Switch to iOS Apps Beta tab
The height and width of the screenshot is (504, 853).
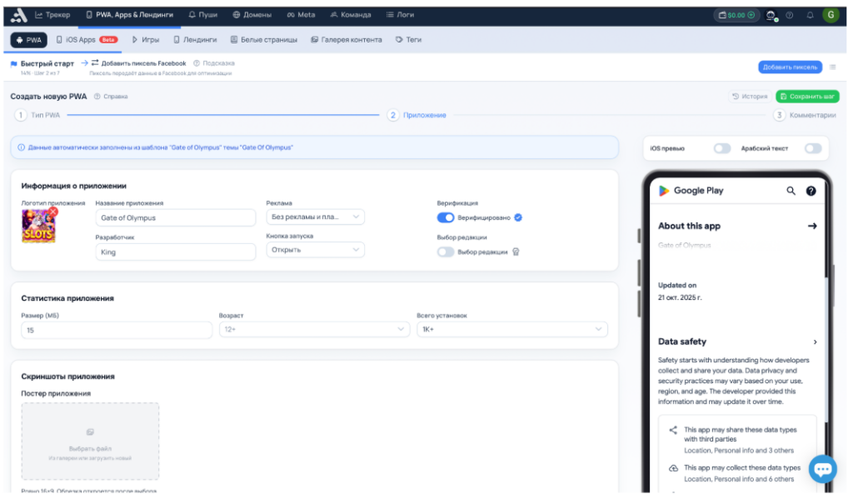(87, 40)
